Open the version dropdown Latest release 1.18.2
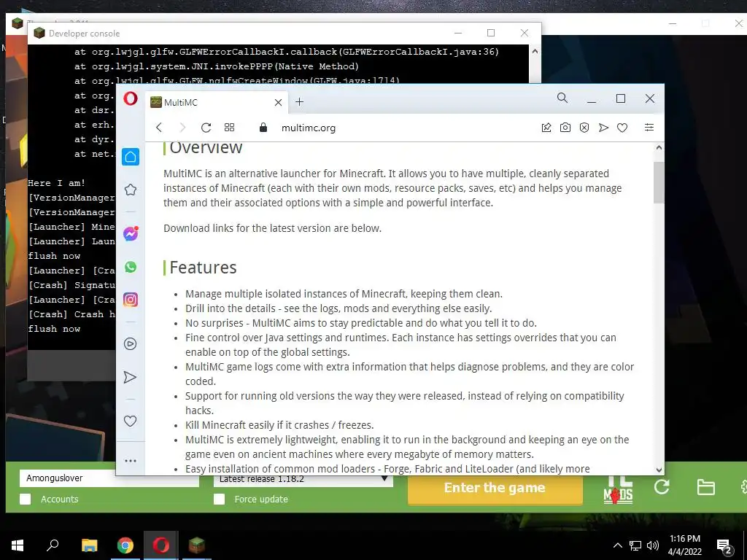747x560 pixels. [303, 480]
